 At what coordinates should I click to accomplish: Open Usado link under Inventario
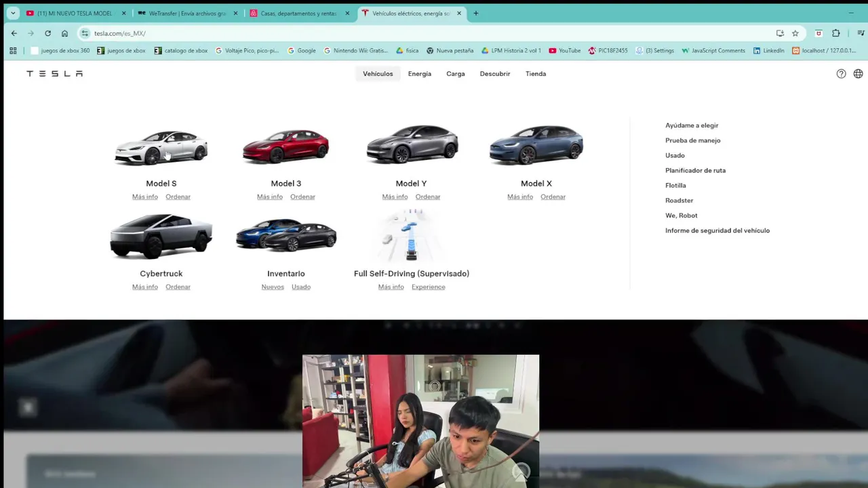pyautogui.click(x=301, y=287)
